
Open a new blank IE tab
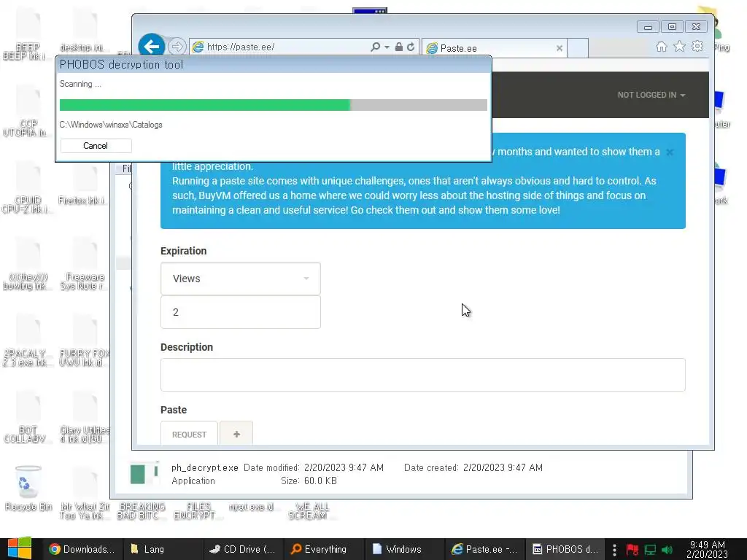click(x=578, y=48)
